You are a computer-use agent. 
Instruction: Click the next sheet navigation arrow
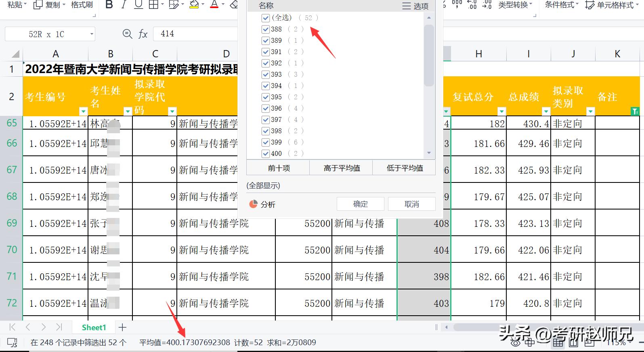(43, 327)
